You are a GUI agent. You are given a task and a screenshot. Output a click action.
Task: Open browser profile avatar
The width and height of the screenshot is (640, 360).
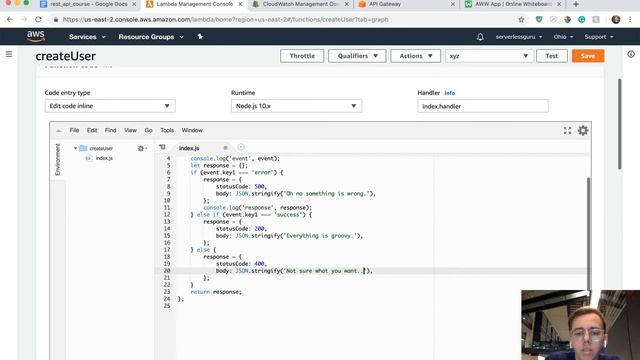coord(616,19)
